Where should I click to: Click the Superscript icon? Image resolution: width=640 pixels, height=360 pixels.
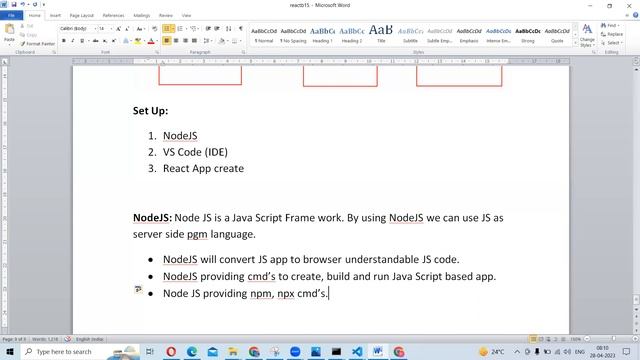click(x=114, y=41)
